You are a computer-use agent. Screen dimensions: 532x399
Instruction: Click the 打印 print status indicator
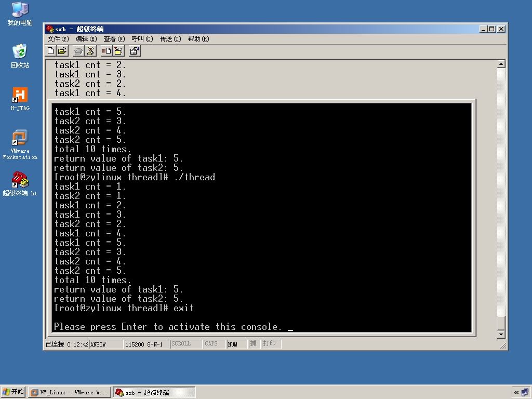tap(271, 344)
